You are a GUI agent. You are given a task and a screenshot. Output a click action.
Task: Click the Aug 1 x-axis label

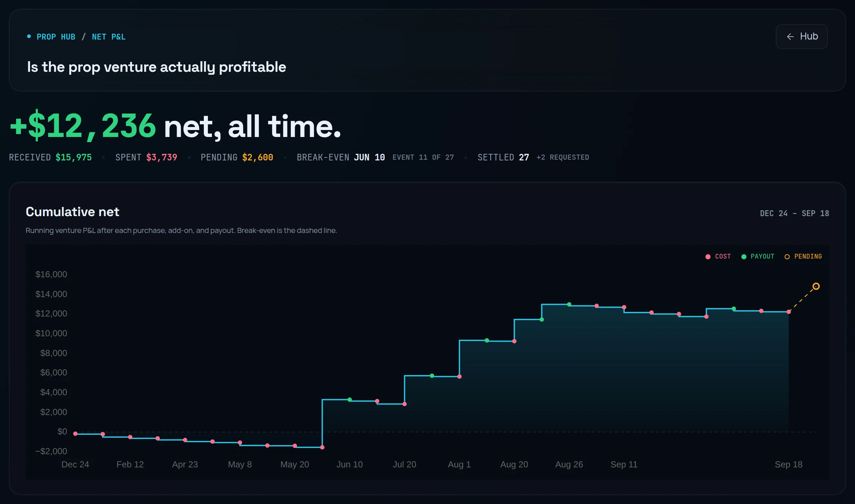coord(459,464)
